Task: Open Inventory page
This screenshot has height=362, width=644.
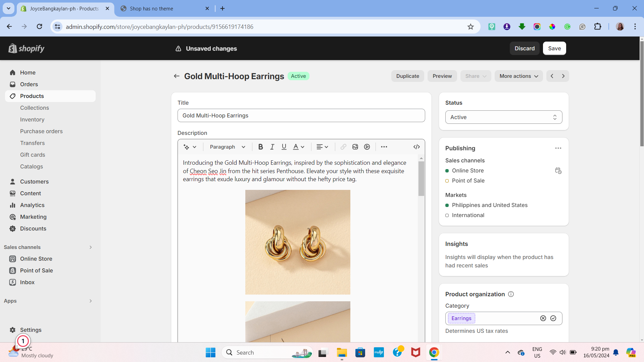Action: click(x=32, y=119)
